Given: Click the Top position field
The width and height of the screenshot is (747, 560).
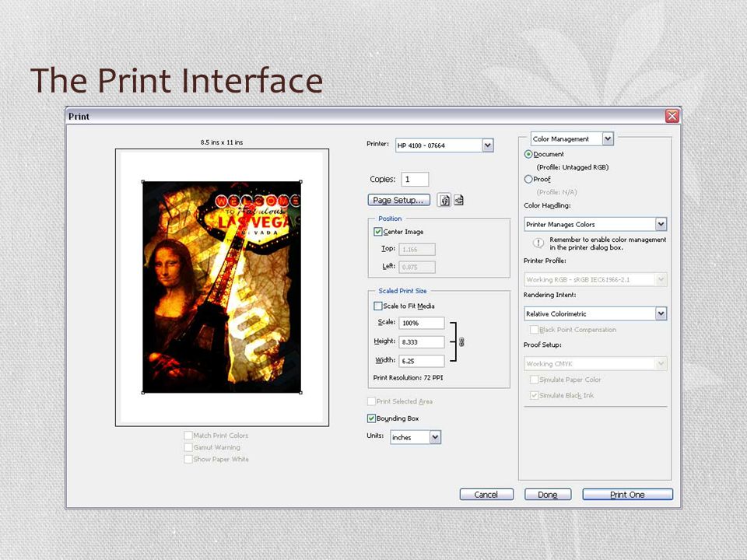Looking at the screenshot, I should 417,249.
